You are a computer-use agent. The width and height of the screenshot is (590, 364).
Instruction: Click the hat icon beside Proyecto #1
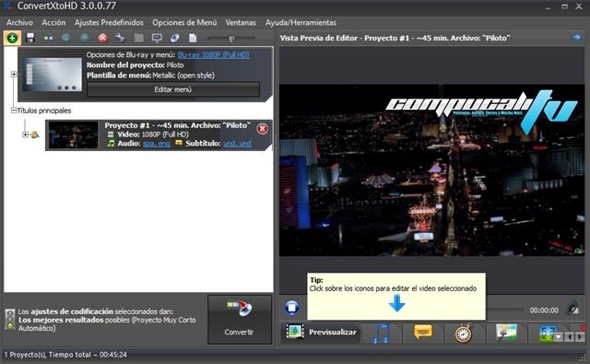pos(35,135)
